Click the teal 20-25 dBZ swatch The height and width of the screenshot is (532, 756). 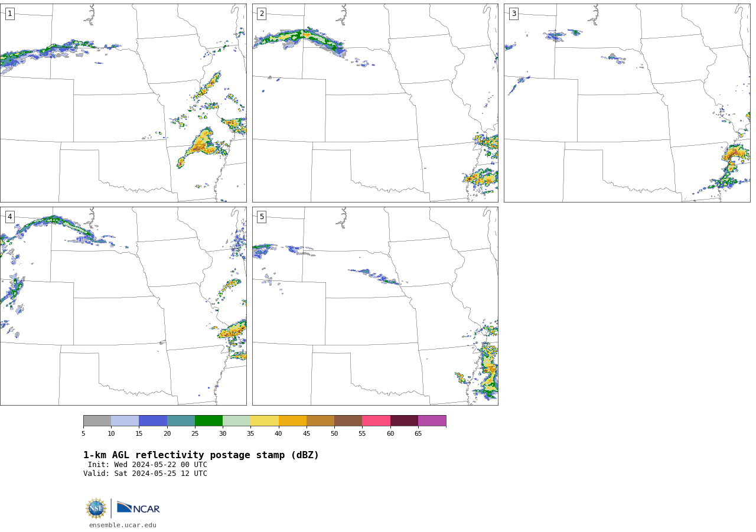pos(181,421)
